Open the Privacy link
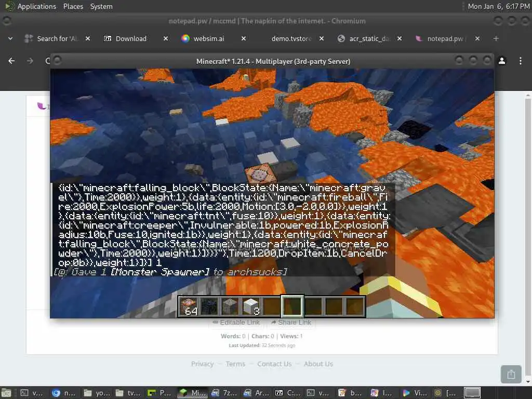This screenshot has height=399, width=532. coord(202,364)
